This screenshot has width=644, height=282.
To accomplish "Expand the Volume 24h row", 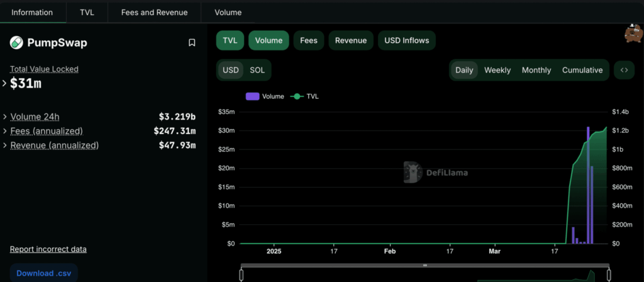I will [x=5, y=116].
